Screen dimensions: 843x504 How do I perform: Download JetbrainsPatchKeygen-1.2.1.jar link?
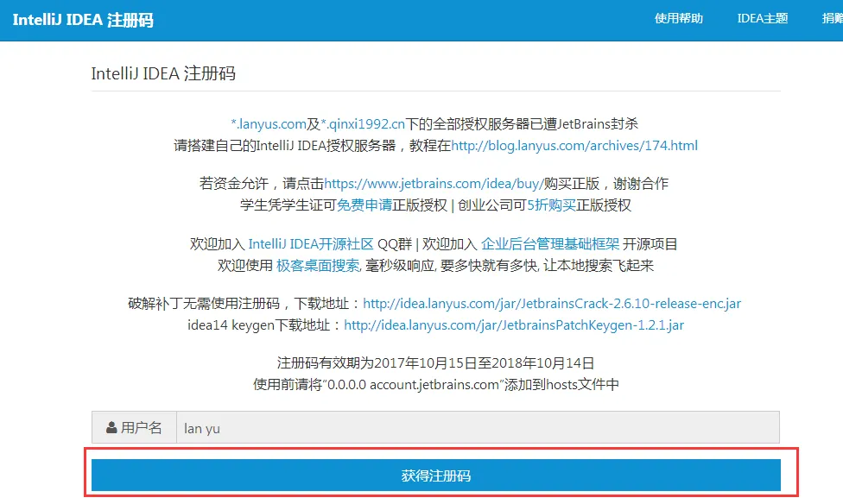point(514,325)
